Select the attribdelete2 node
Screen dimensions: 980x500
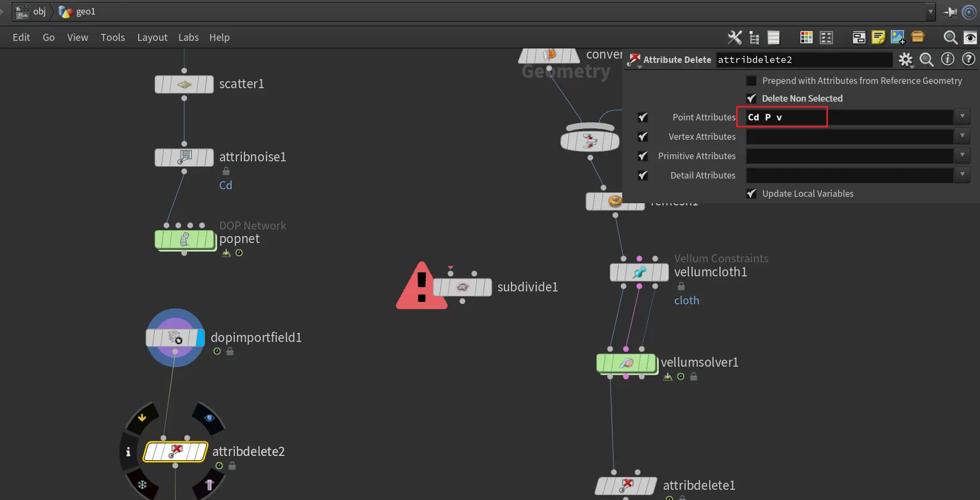[x=175, y=452]
